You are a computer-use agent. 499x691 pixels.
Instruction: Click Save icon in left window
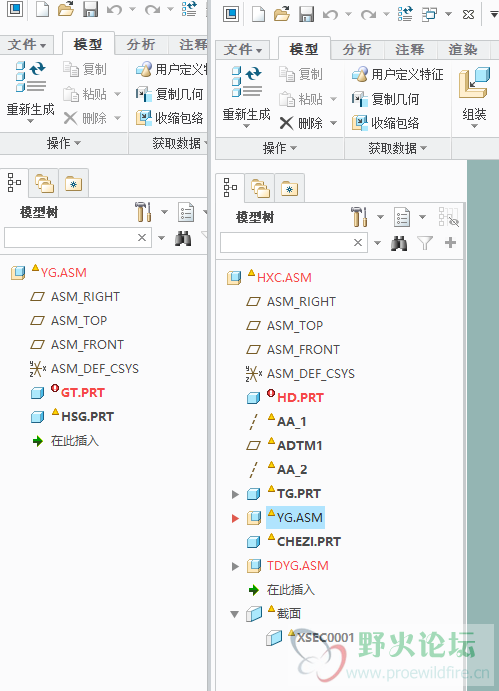pyautogui.click(x=90, y=9)
